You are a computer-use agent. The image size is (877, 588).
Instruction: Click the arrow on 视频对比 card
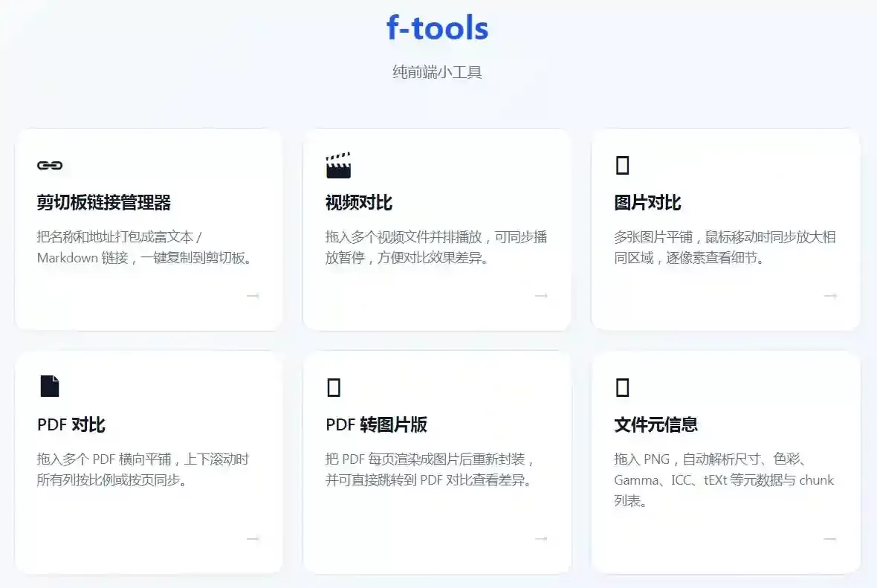[541, 295]
